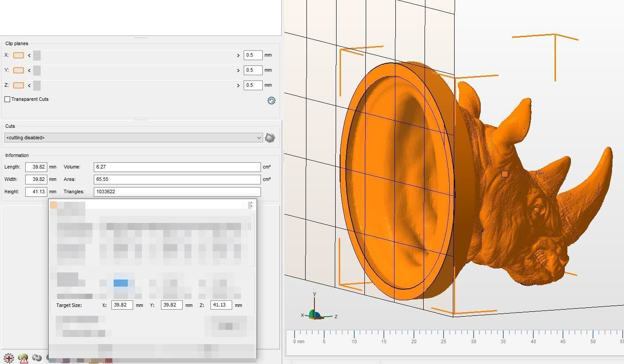Click the gear with red cross icon
The height and width of the screenshot is (364, 624).
pyautogui.click(x=9, y=358)
